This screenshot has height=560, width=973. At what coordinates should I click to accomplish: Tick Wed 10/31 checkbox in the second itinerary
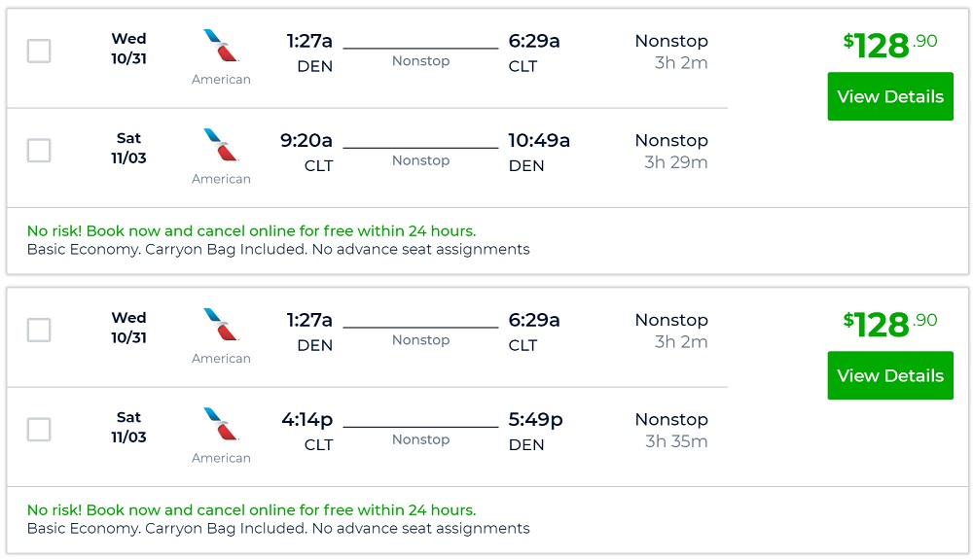[39, 331]
